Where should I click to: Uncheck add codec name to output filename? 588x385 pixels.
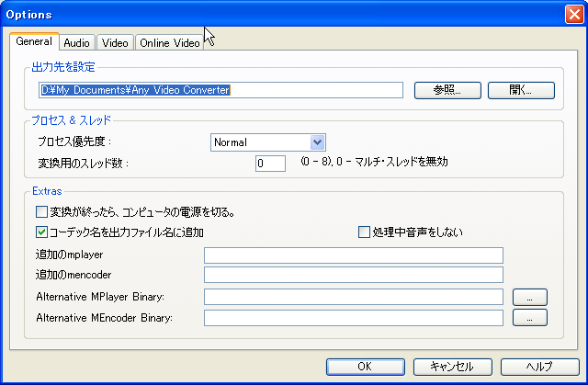(x=41, y=232)
